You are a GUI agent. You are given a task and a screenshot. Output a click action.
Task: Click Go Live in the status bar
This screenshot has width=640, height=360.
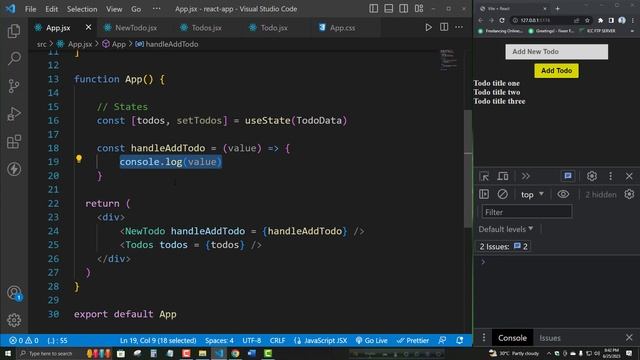click(371, 340)
